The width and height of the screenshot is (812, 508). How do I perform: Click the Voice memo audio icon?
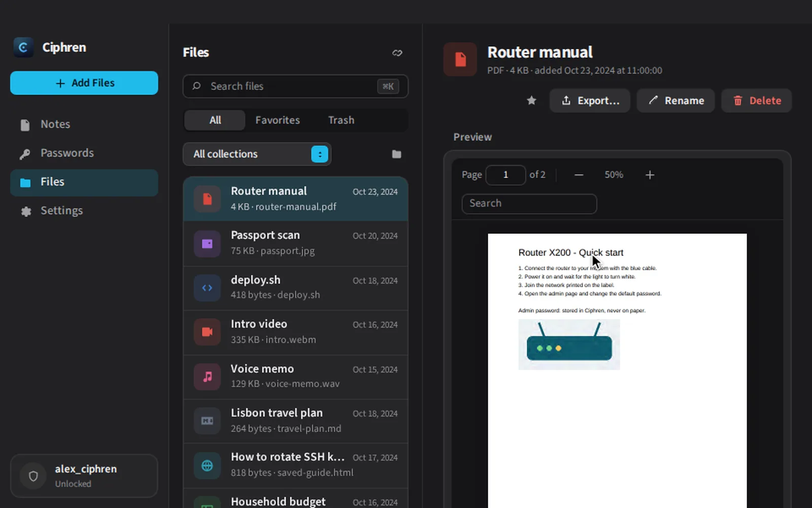pyautogui.click(x=207, y=377)
